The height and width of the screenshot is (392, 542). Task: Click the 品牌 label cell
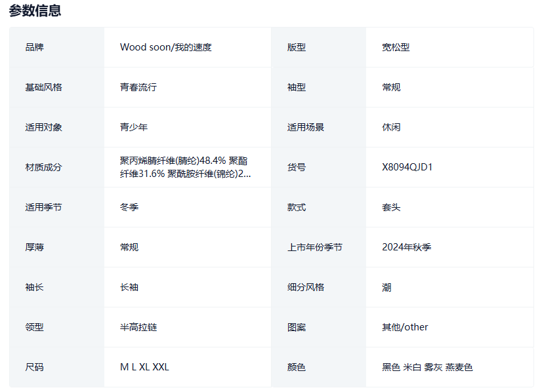pos(34,47)
